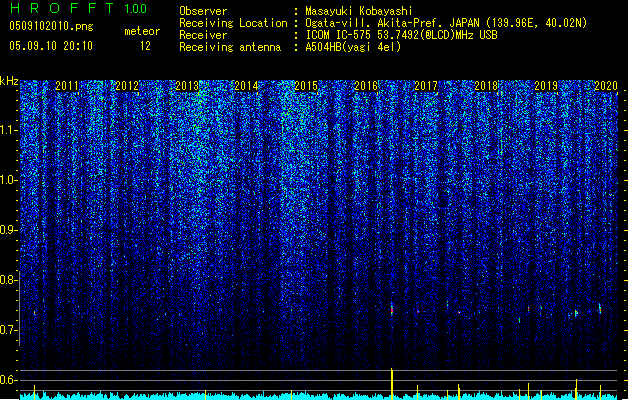Click the Receiving Location label
The width and height of the screenshot is (629, 400).
tap(233, 23)
